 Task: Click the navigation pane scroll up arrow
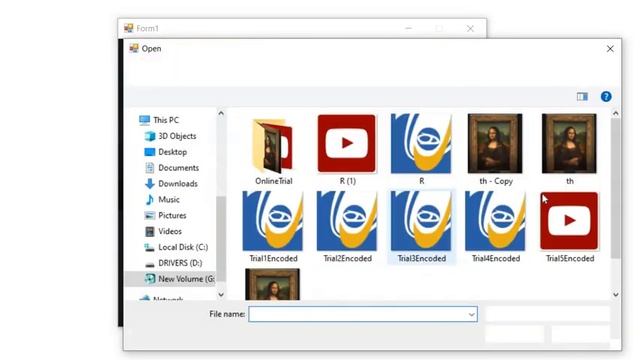tap(221, 113)
